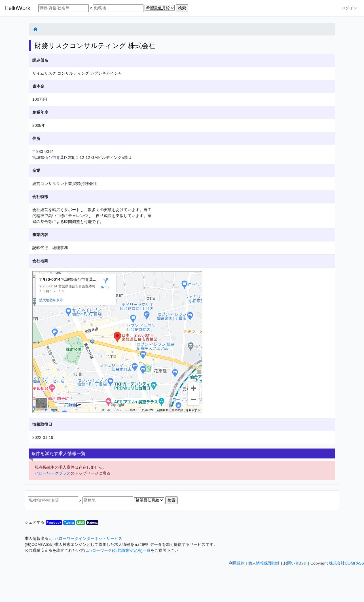Click the top 検索 button
Image resolution: width=364 pixels, height=602 pixels.
click(x=182, y=8)
